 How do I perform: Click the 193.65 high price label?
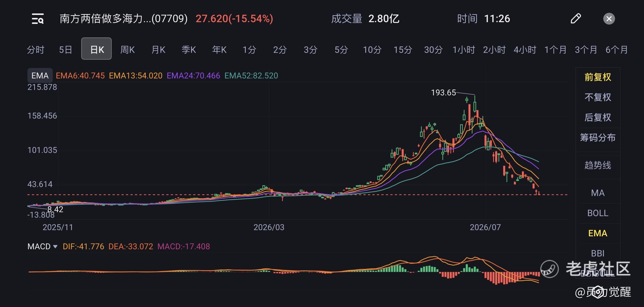pyautogui.click(x=444, y=93)
